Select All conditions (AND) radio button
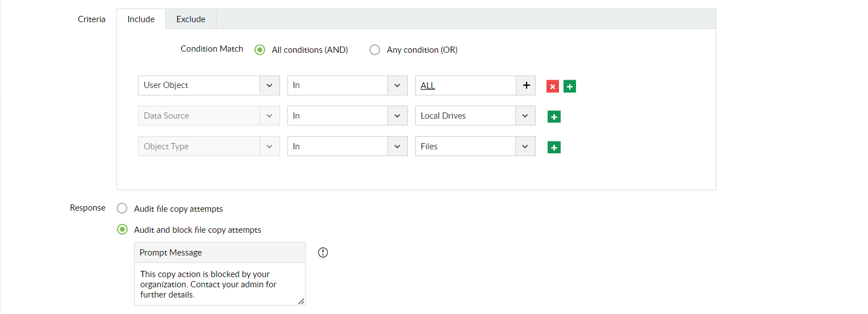 point(260,50)
